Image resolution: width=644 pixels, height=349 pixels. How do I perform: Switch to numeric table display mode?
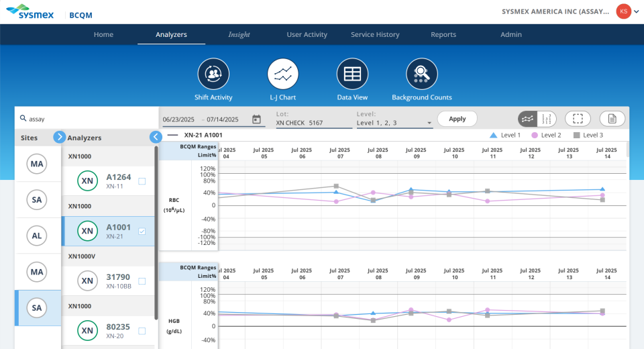[547, 119]
